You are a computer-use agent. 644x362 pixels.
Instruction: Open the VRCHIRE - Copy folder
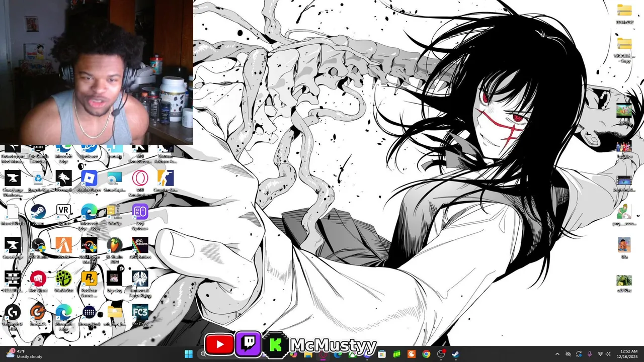624,50
